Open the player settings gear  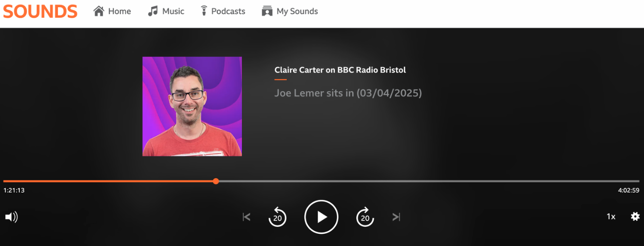635,216
